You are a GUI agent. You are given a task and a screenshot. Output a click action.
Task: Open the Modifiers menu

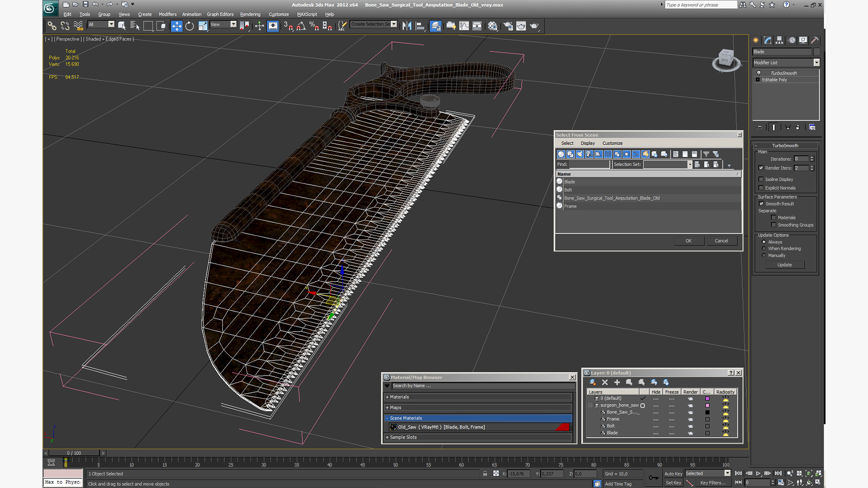click(x=168, y=14)
